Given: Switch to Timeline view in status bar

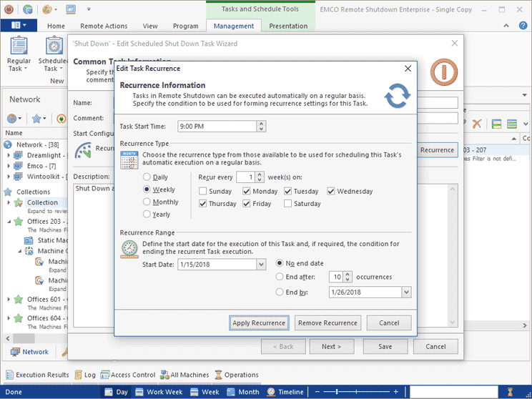Looking at the screenshot, I should pos(285,392).
